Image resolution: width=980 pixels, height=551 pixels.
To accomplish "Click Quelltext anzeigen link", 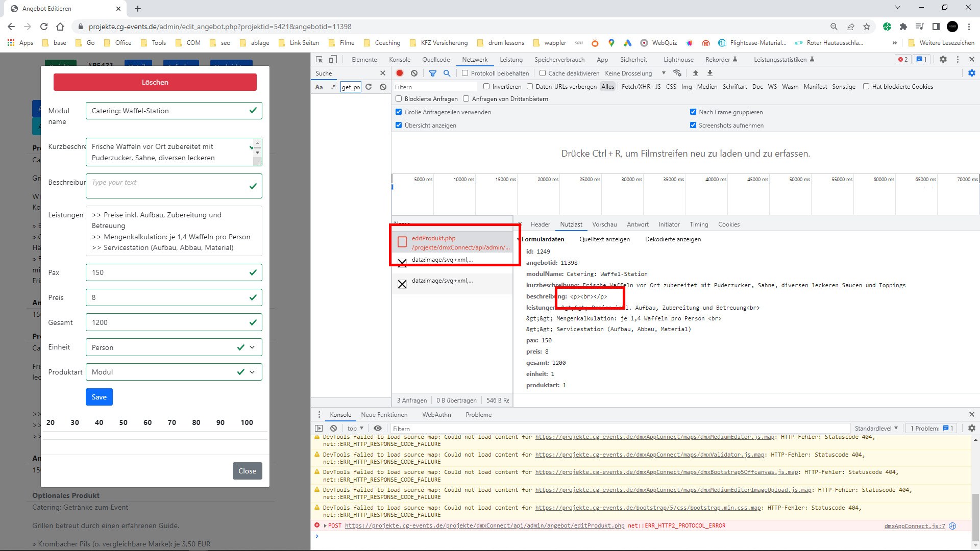I will click(x=604, y=239).
